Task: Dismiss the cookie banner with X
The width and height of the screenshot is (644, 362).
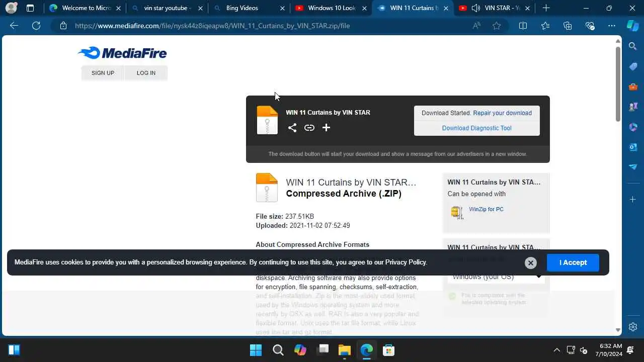Action: point(530,263)
